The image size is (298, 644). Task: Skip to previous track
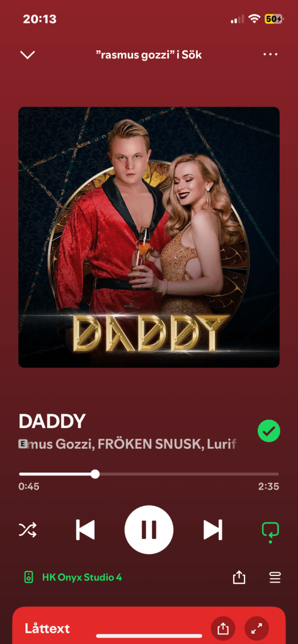(x=86, y=530)
